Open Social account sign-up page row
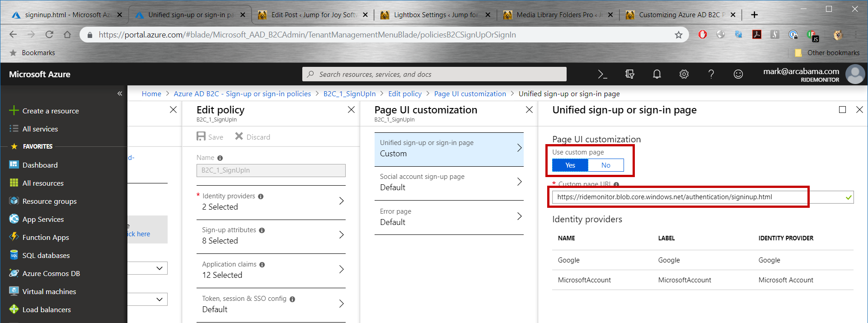Image resolution: width=868 pixels, height=323 pixels. pos(449,183)
